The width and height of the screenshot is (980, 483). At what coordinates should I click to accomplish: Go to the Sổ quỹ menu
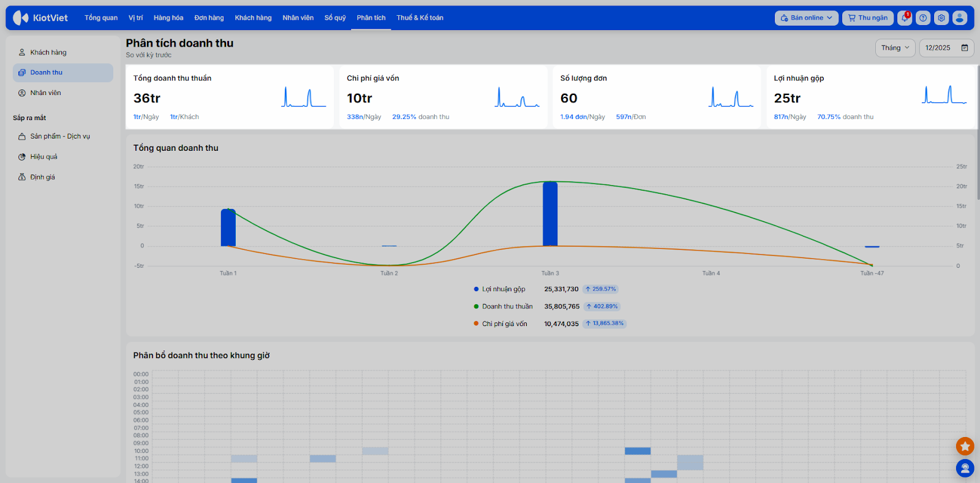pyautogui.click(x=335, y=18)
